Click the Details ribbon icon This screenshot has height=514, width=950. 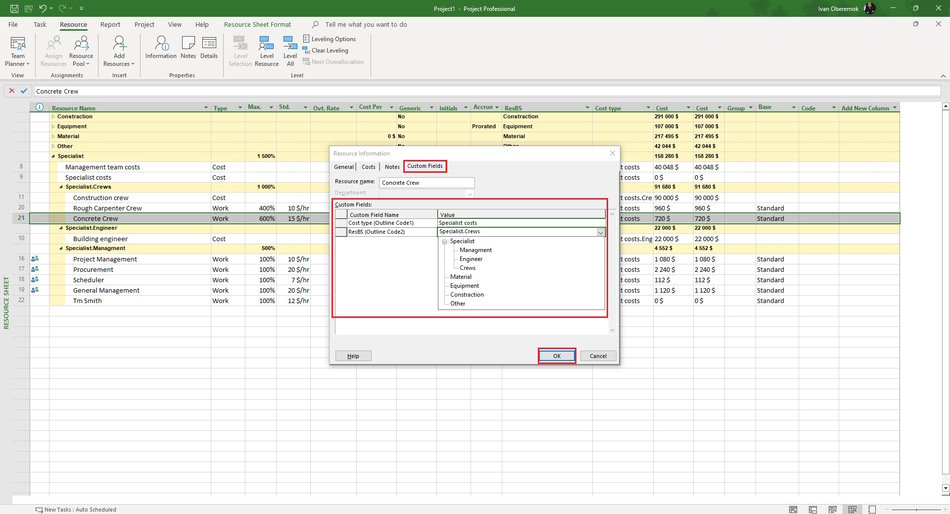pyautogui.click(x=209, y=47)
